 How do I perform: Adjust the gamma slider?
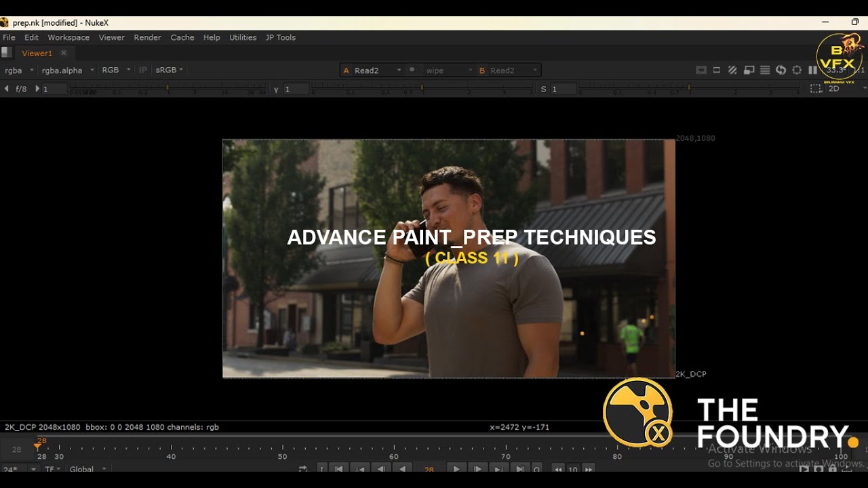click(422, 88)
